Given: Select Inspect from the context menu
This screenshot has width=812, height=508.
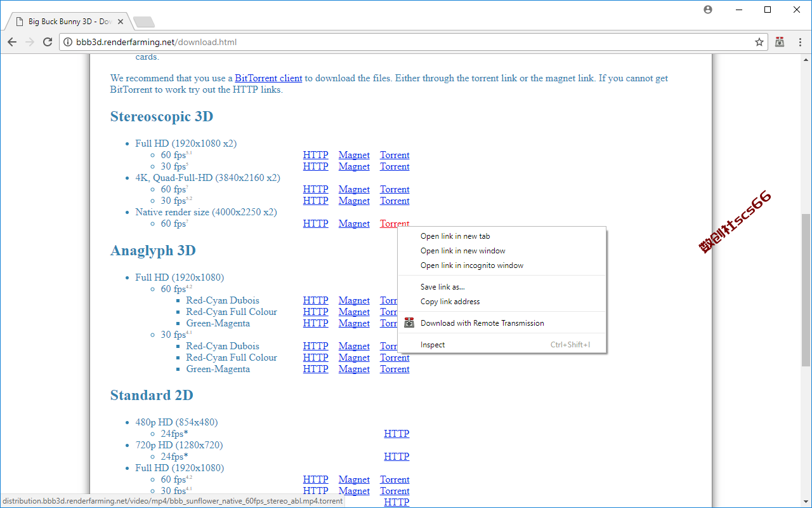Looking at the screenshot, I should [x=502, y=345].
